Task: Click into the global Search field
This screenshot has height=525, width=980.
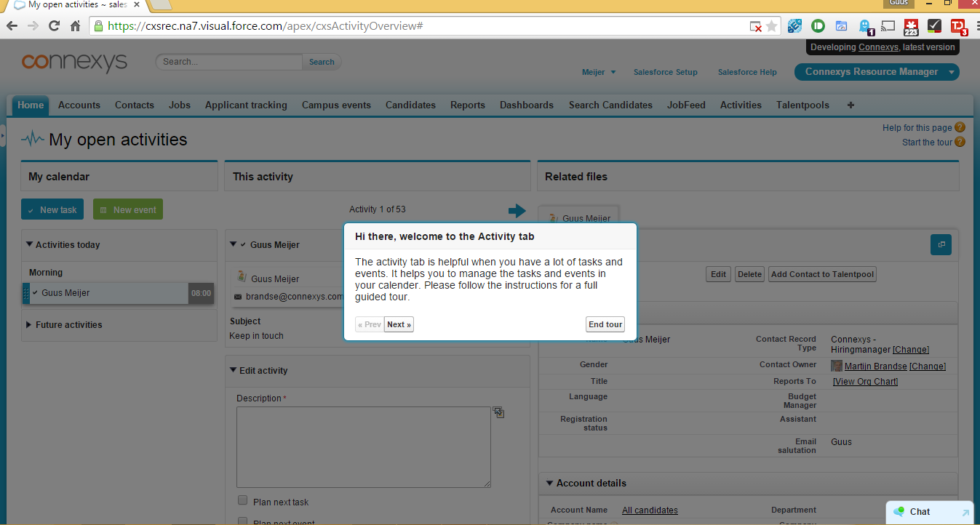Action: coord(229,62)
